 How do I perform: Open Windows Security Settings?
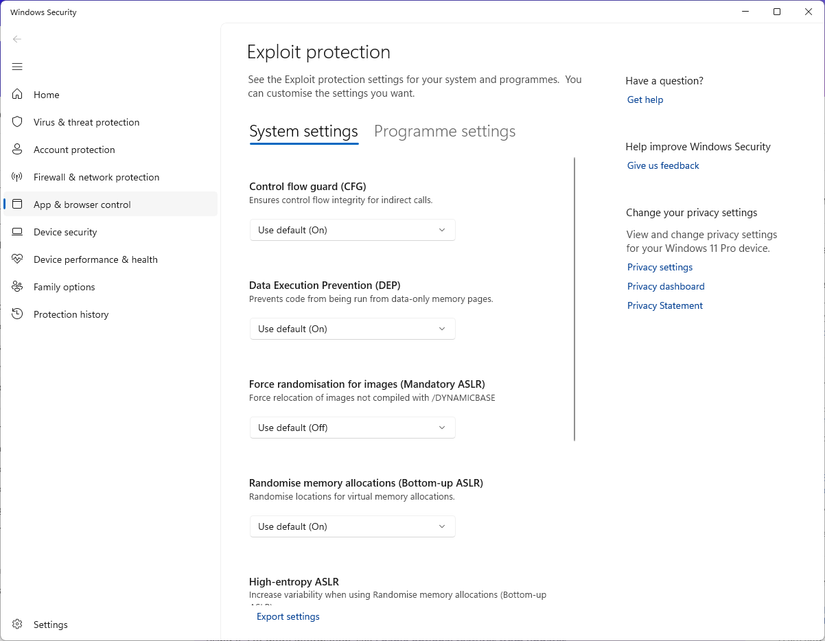coord(50,624)
